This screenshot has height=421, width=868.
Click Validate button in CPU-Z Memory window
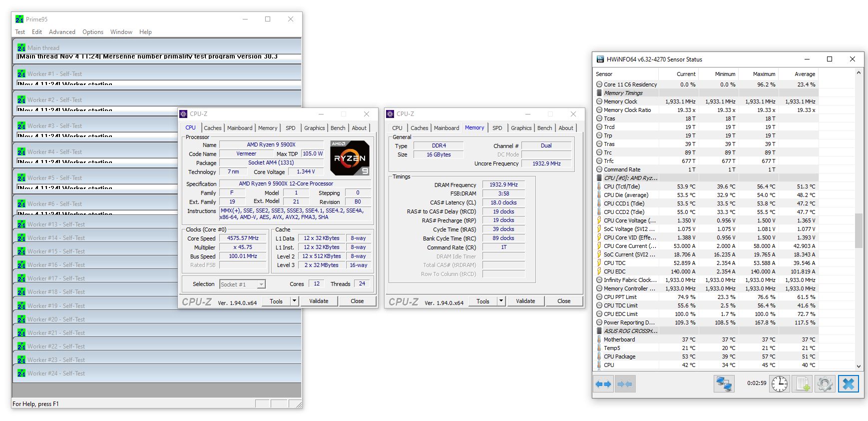(x=525, y=301)
